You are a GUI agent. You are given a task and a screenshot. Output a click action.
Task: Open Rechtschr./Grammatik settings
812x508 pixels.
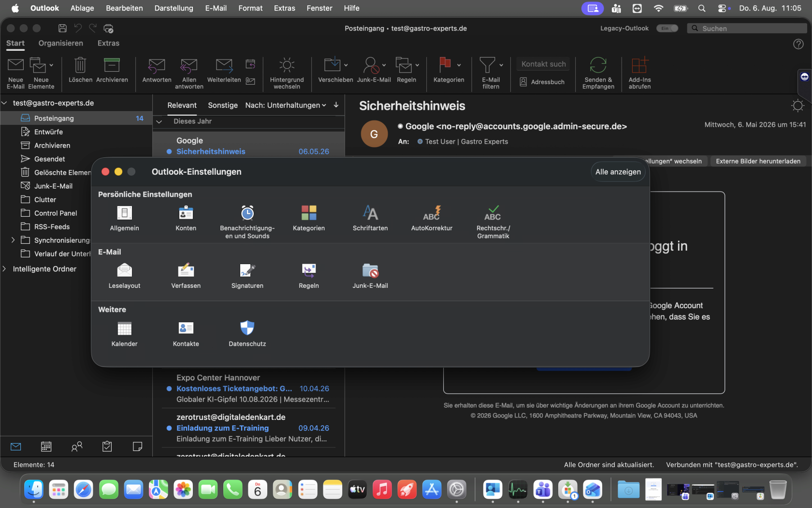493,222
